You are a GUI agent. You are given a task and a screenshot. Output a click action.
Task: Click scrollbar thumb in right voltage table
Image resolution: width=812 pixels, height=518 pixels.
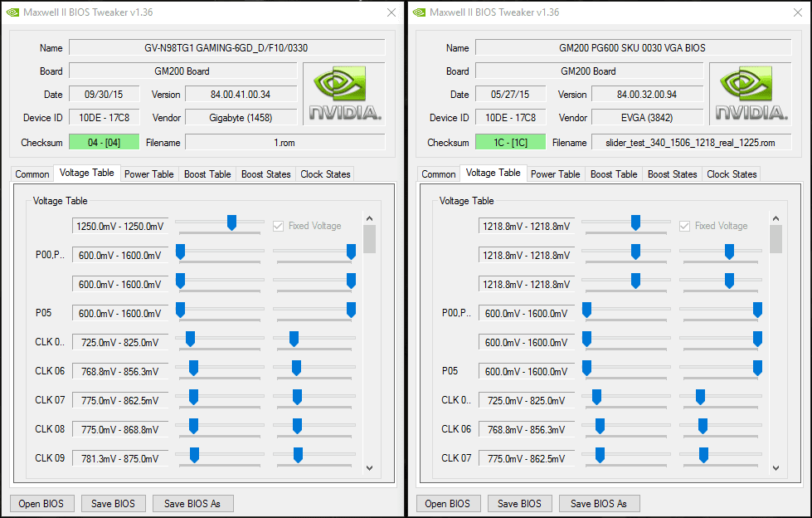tap(776, 240)
